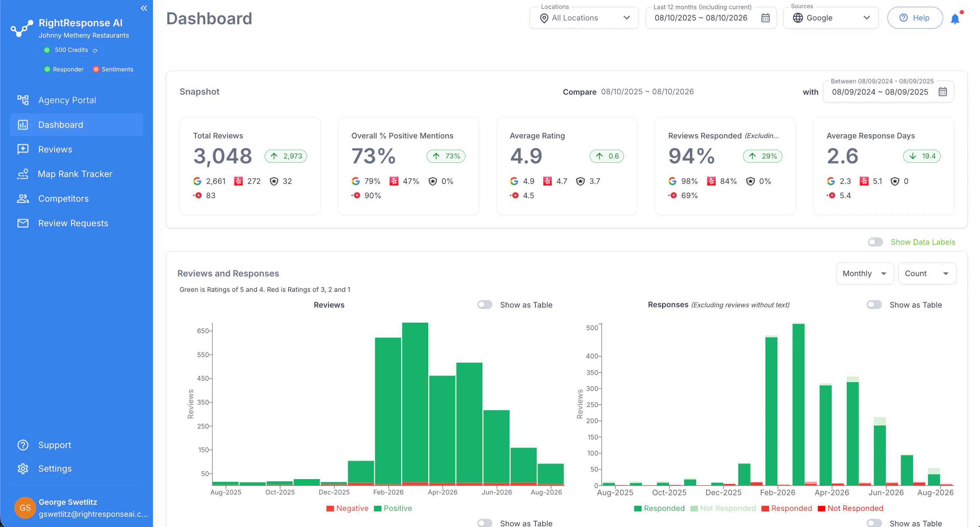The height and width of the screenshot is (527, 980).
Task: Click the Competitors people icon
Action: pyautogui.click(x=23, y=198)
